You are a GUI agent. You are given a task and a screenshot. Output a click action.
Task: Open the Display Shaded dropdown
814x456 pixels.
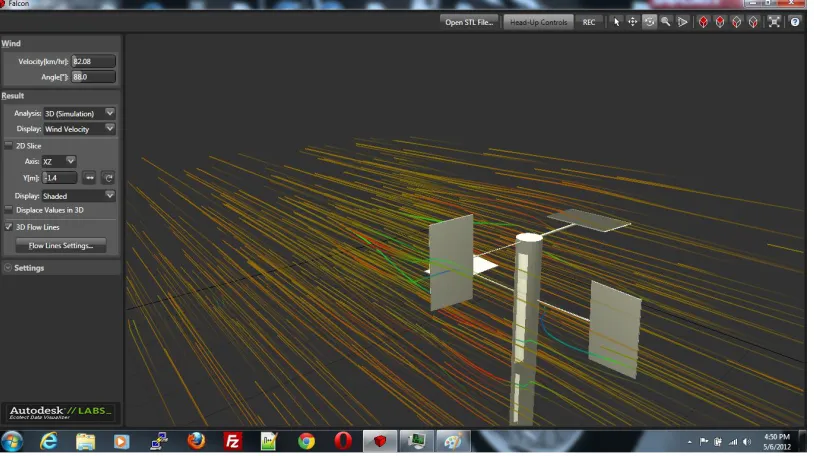[79, 197]
